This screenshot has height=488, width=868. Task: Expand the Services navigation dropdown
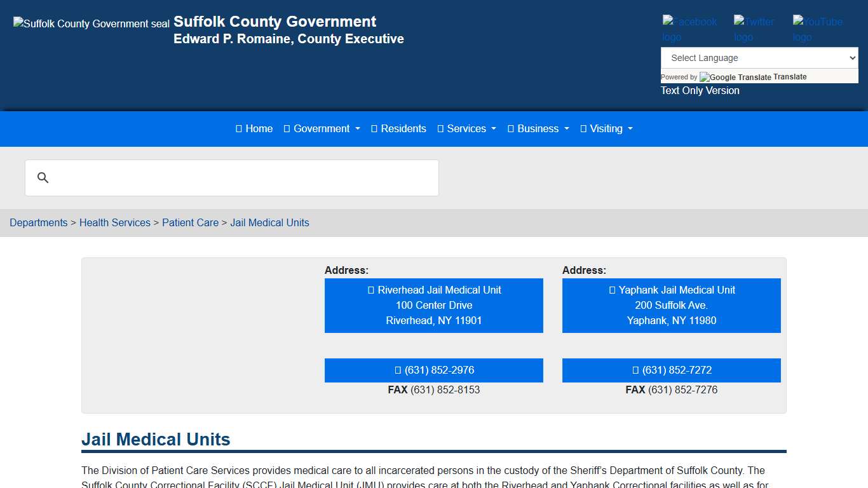coord(466,129)
